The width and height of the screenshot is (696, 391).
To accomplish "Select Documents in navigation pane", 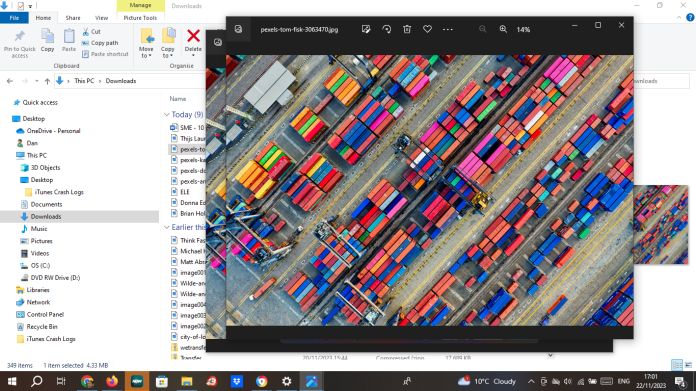I will [46, 205].
